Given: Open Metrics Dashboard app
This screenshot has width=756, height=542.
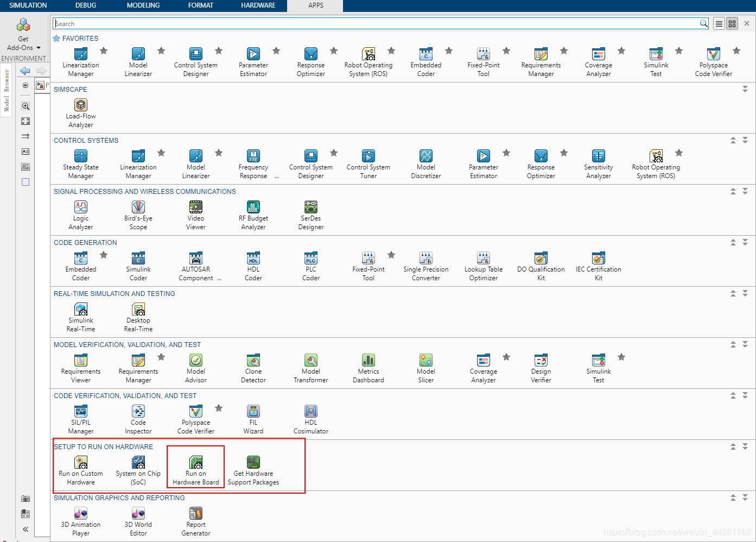Looking at the screenshot, I should (x=369, y=368).
